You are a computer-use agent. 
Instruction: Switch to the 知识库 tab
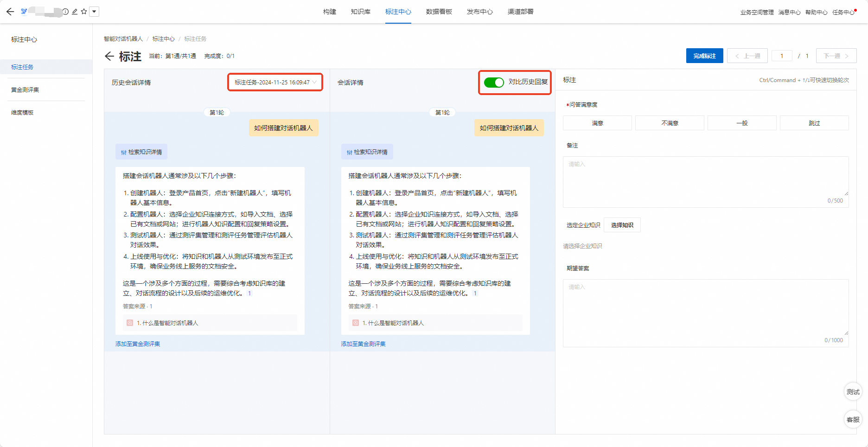point(360,12)
